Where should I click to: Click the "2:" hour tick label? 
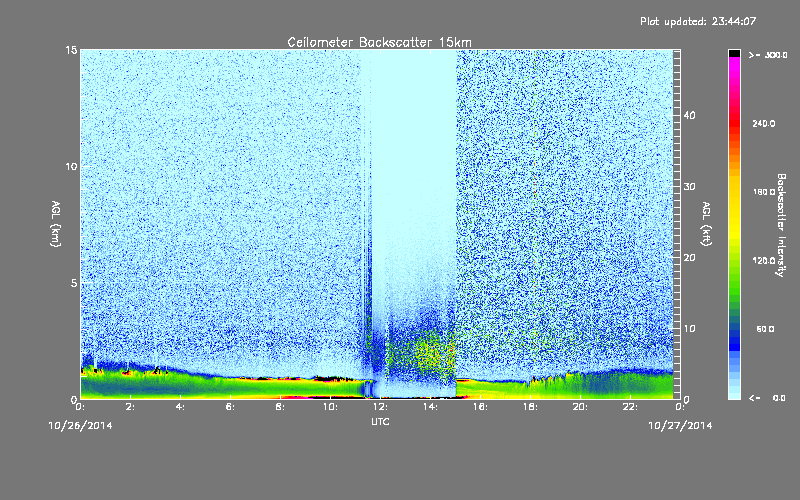(131, 407)
